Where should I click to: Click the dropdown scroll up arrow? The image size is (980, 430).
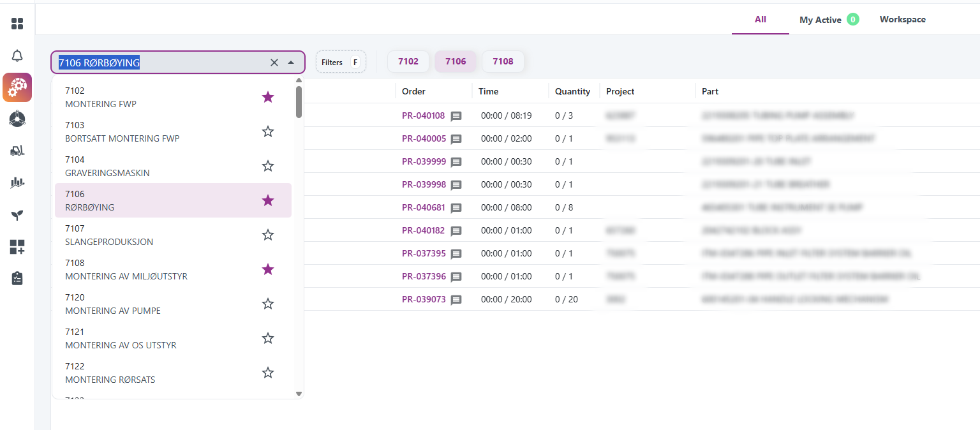point(299,80)
